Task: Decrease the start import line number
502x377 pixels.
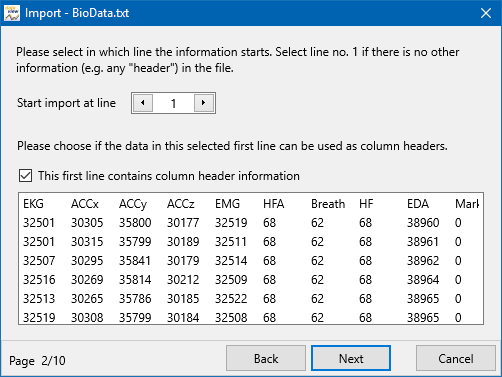Action: click(x=143, y=103)
